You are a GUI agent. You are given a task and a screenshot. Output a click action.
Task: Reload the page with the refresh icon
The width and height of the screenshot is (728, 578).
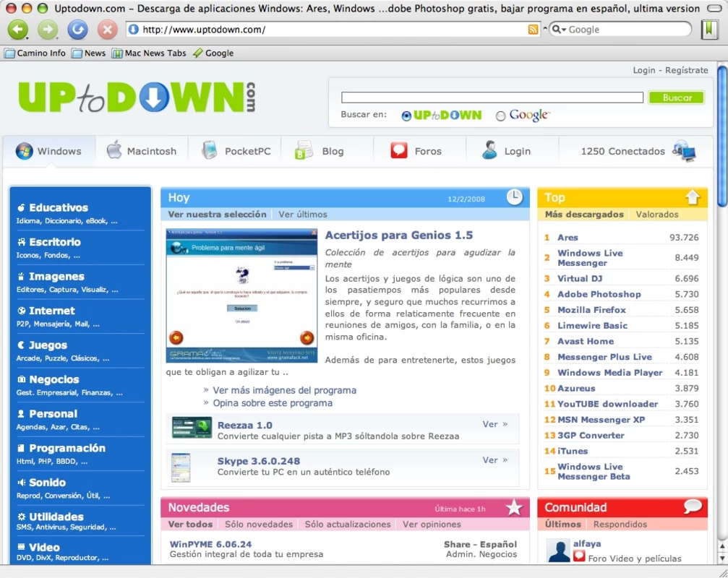point(77,30)
